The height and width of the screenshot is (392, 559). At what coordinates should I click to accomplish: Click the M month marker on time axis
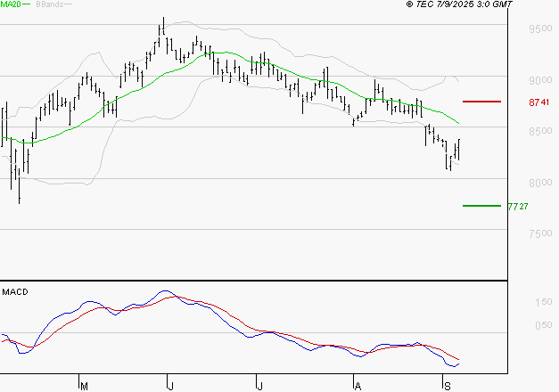(x=84, y=387)
